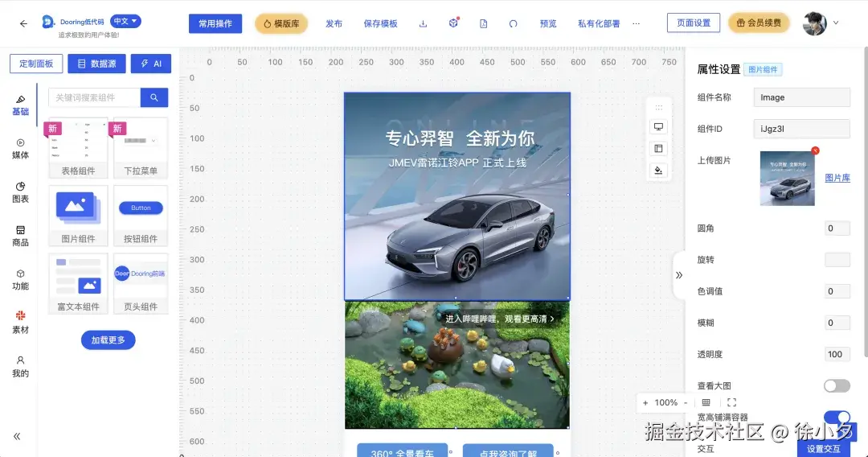Select the car banner image on canvas
The height and width of the screenshot is (457, 868).
[x=457, y=196]
